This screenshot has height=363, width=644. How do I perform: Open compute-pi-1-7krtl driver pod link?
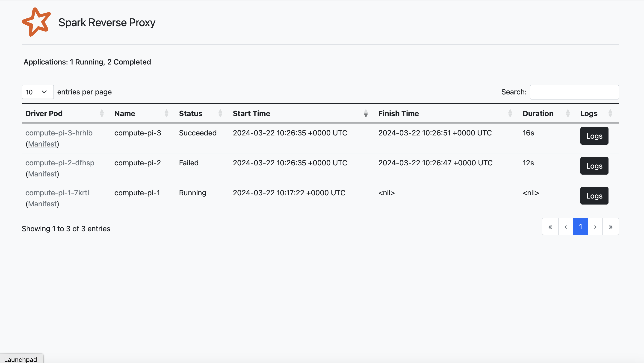point(57,193)
